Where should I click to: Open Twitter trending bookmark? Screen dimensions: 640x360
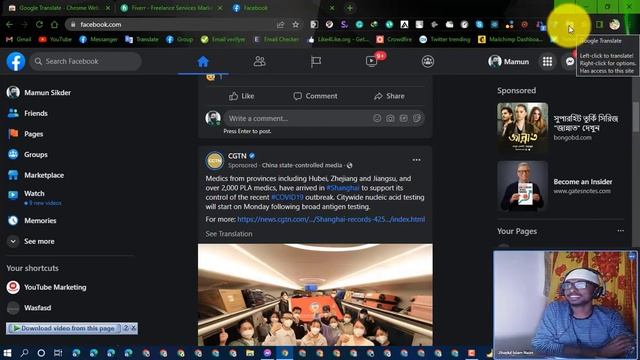click(445, 39)
